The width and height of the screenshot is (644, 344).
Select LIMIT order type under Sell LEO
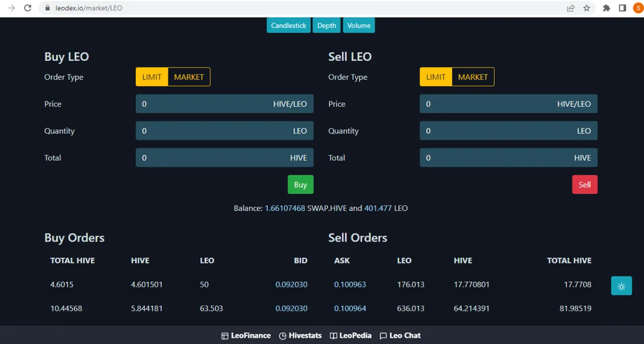point(436,77)
